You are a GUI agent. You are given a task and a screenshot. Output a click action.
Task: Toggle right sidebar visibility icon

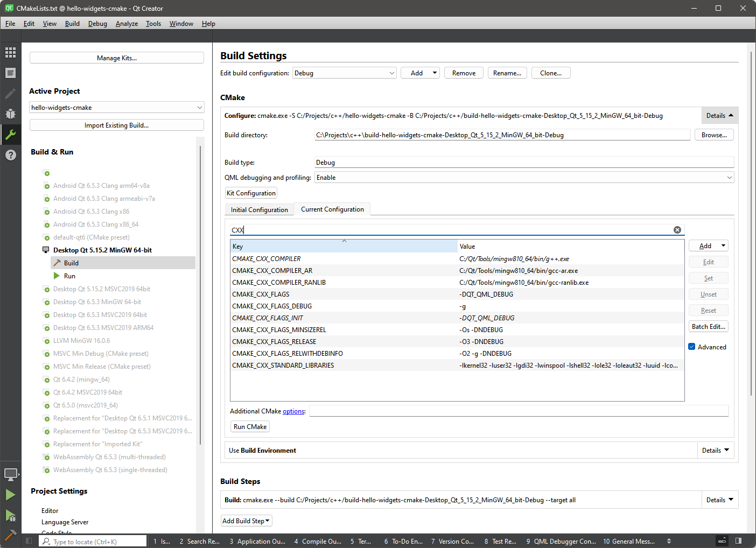pyautogui.click(x=739, y=541)
